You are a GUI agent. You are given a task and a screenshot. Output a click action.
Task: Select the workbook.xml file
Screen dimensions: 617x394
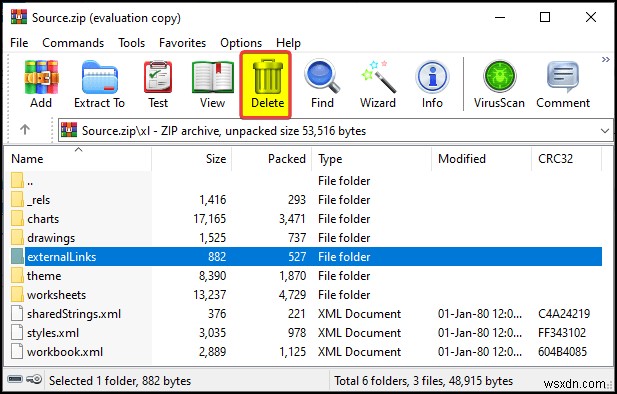click(x=305, y=351)
